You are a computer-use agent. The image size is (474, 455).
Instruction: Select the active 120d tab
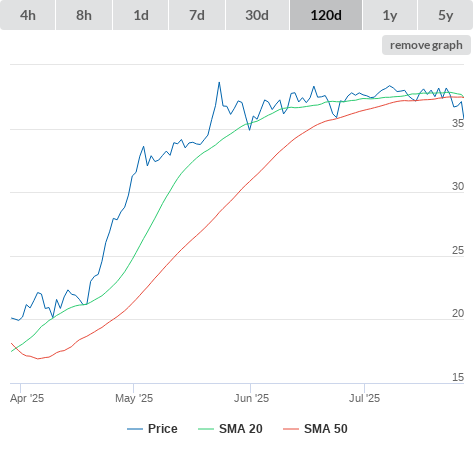click(x=326, y=15)
